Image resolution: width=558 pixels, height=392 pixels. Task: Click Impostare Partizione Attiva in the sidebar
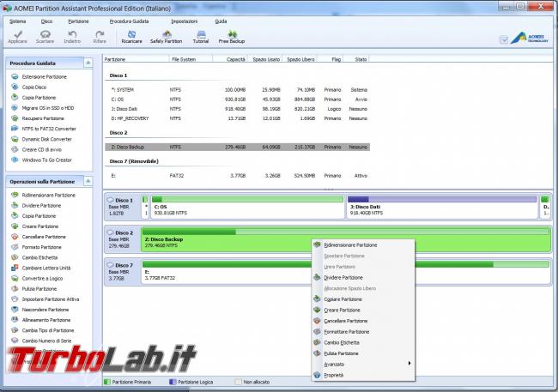pyautogui.click(x=51, y=299)
